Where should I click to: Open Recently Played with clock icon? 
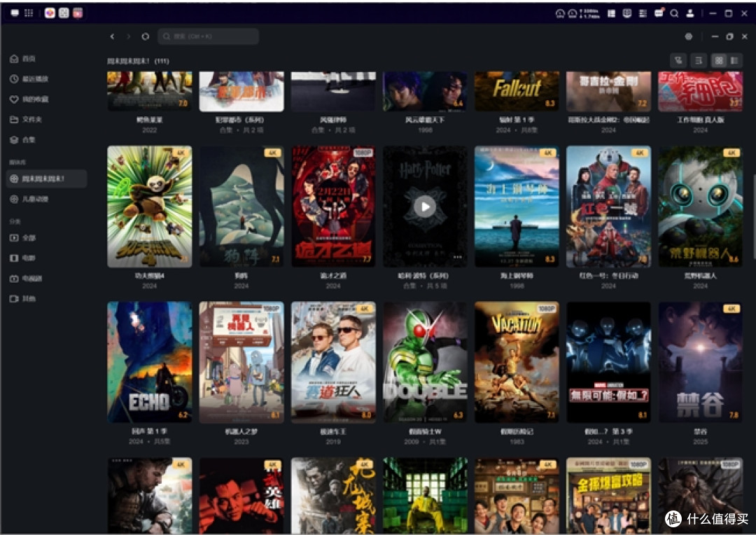(x=29, y=79)
